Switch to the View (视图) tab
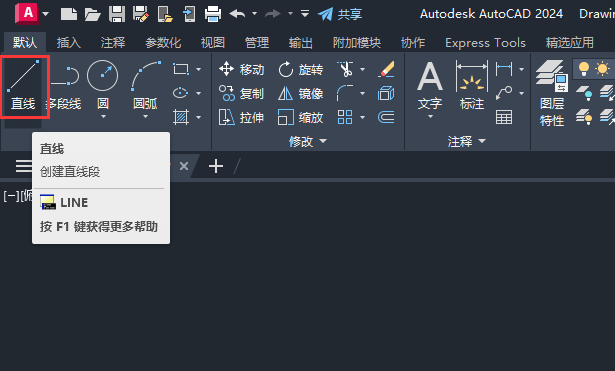This screenshot has height=371, width=615. tap(213, 42)
